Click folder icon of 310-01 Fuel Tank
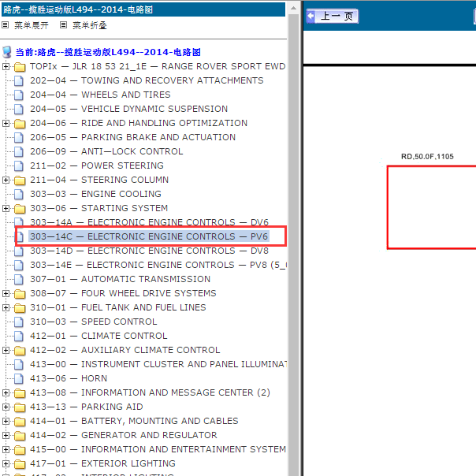Screen dimensions: 476x476 tap(20, 308)
